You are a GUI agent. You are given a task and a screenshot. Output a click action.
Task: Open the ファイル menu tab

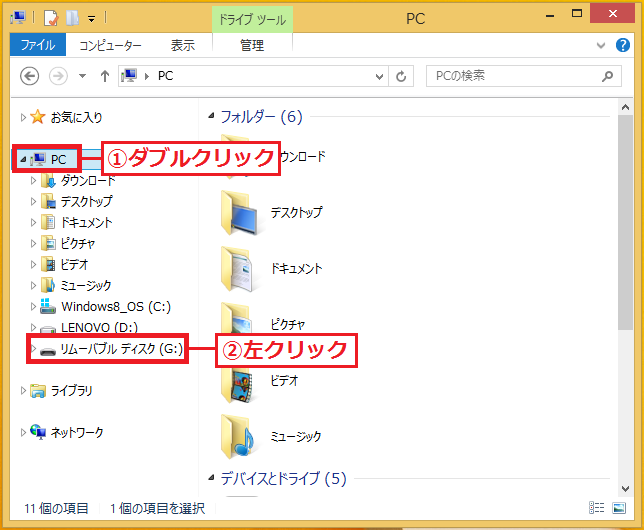coord(38,45)
